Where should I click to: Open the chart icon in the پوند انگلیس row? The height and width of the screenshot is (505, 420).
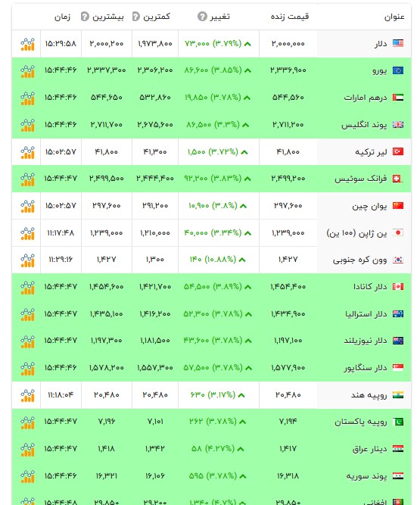(x=27, y=125)
